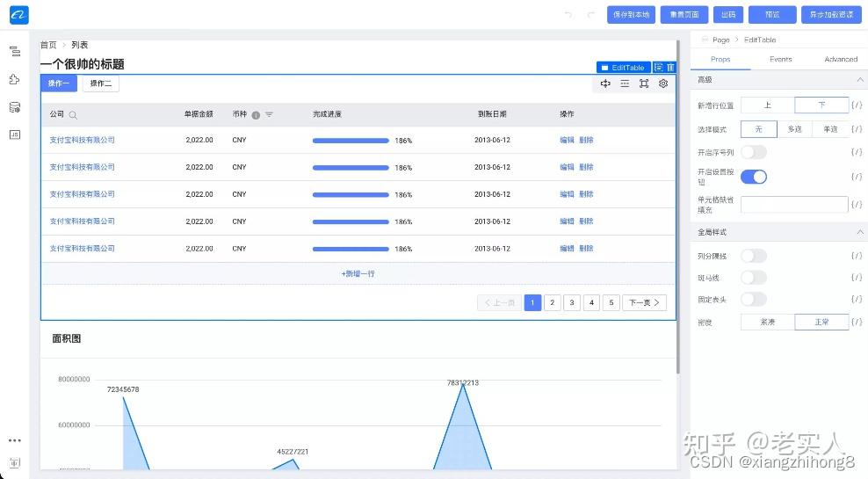Open the outline tree icon in left sidebar
The width and height of the screenshot is (868, 479).
15,52
